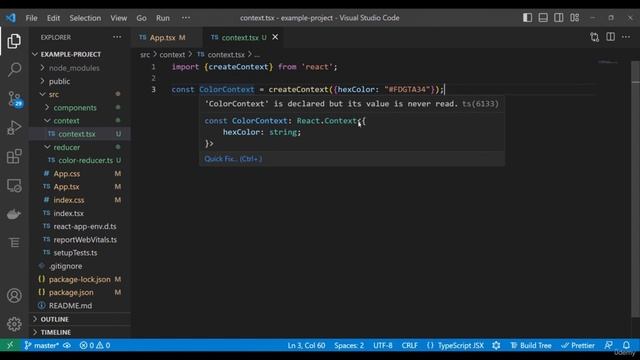Open the File menu
Viewport: 640px width, 360px height.
(x=31, y=18)
